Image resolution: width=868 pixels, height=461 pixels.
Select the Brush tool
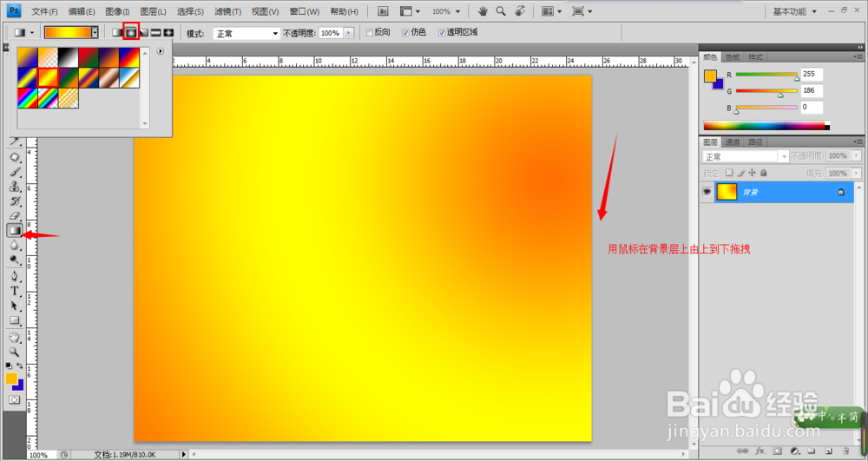click(x=15, y=172)
